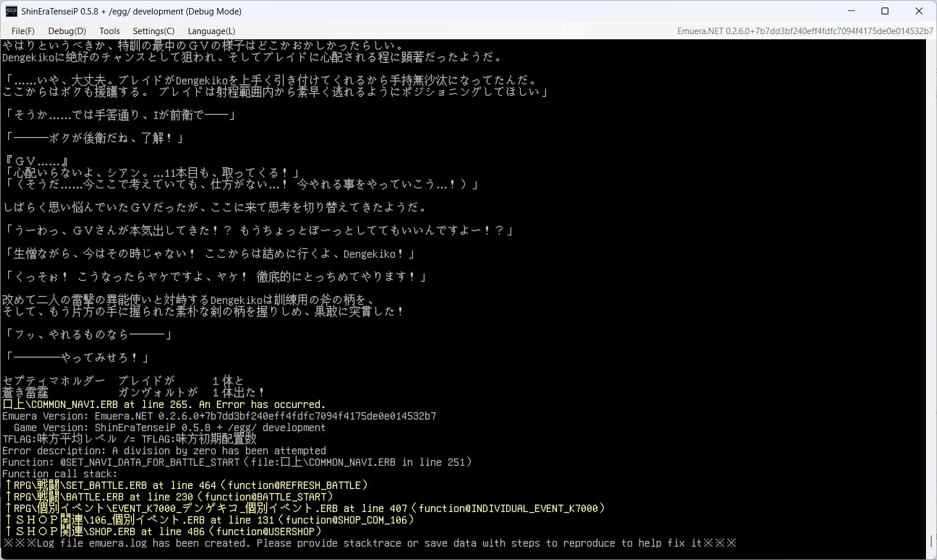Click the 106_個別イベント.ERB line 131 stack entry
Viewport: 937px width, 560px height.
click(209, 520)
